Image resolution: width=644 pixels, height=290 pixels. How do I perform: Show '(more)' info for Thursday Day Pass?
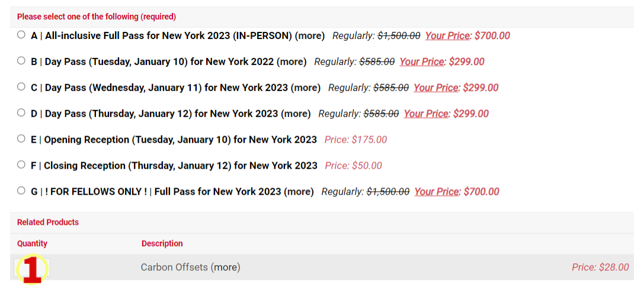point(296,114)
